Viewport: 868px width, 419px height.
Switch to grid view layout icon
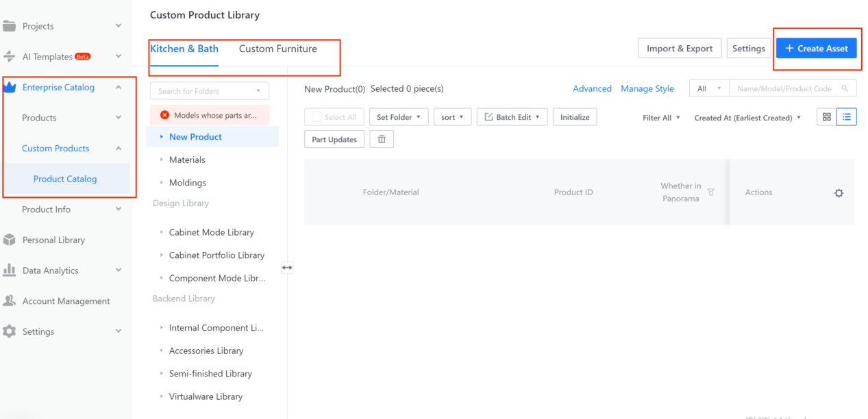pos(827,117)
